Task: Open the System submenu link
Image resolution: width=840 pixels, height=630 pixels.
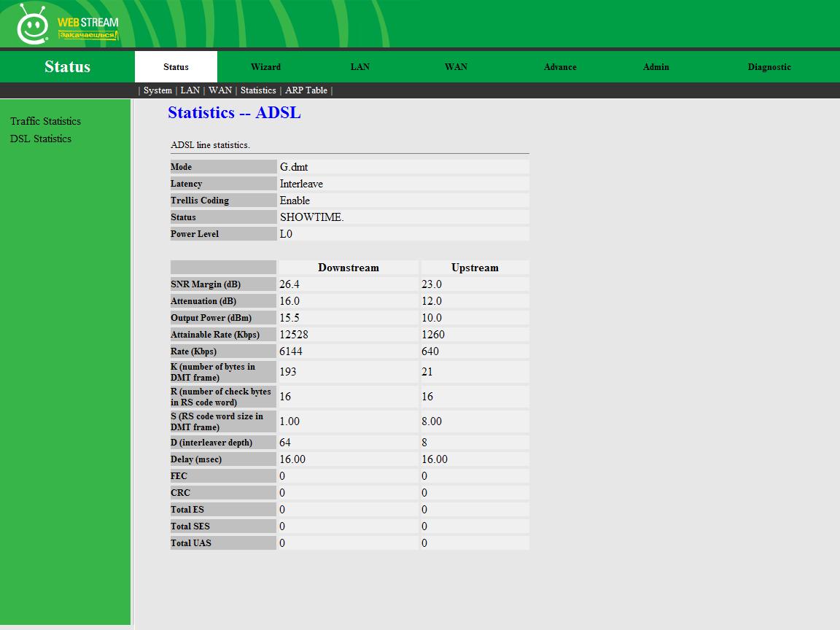Action: pos(157,90)
